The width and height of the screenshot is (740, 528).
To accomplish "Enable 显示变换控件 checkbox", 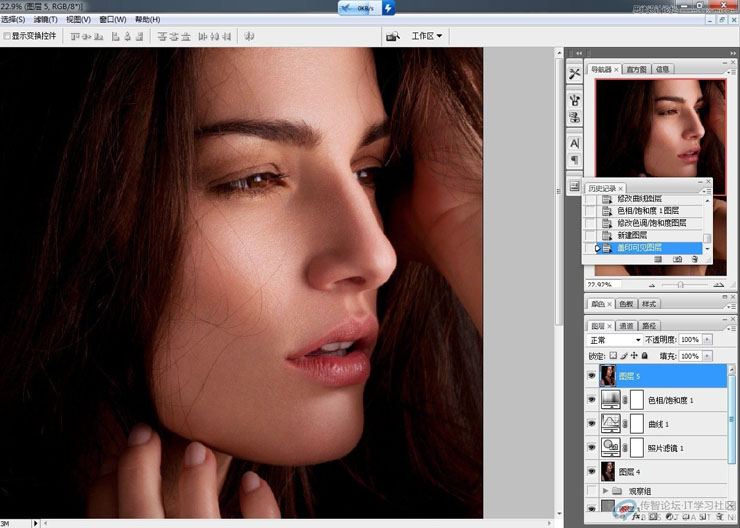I will pos(7,36).
